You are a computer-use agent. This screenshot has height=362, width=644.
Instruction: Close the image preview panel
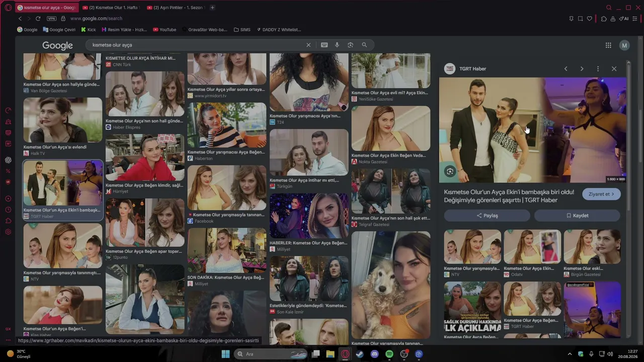[614, 69]
